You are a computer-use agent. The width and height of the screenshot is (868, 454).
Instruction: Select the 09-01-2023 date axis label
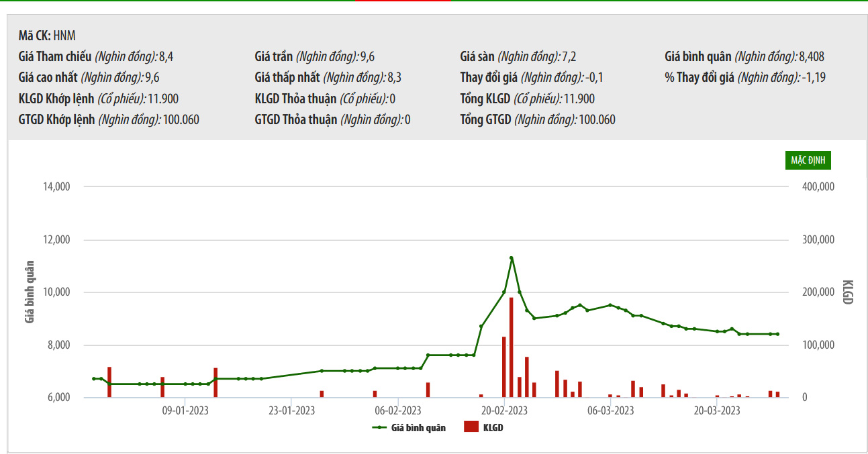click(x=186, y=410)
